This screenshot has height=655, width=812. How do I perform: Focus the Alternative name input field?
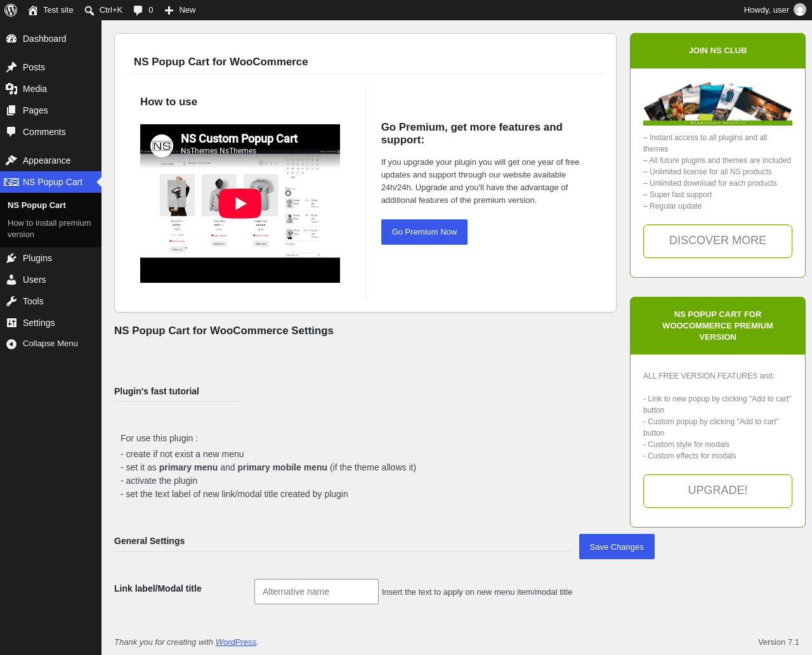coord(317,592)
